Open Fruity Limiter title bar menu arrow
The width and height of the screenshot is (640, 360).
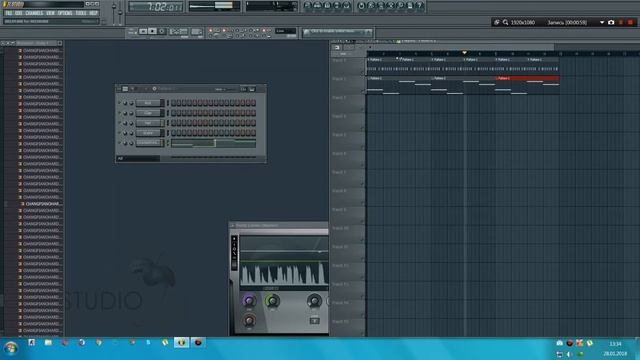[233, 225]
